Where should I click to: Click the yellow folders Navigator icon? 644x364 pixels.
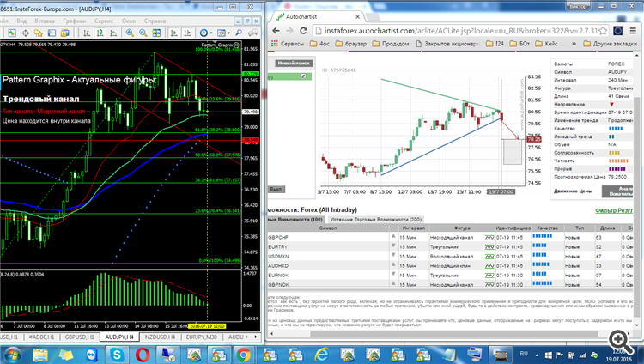[x=65, y=33]
